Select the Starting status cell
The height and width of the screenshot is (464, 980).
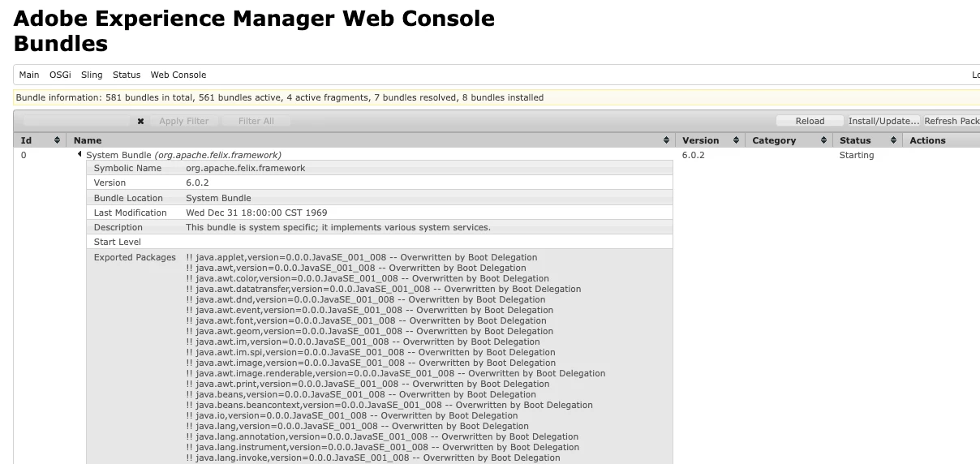click(x=857, y=155)
